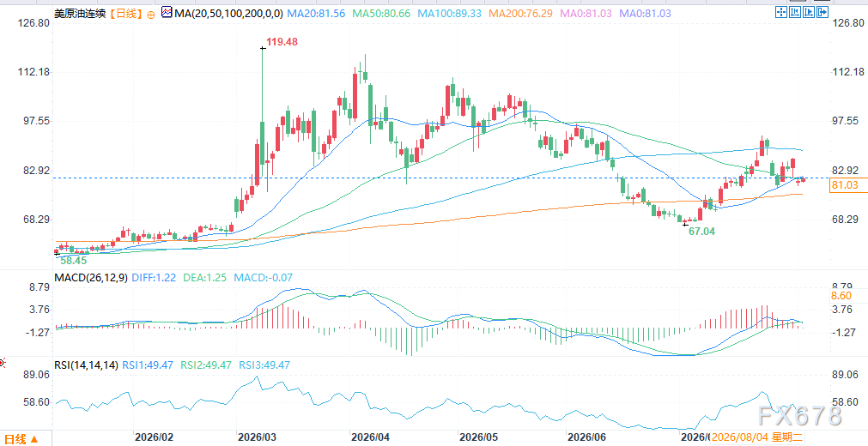Select the MA200:76.29 legend entry
The height and width of the screenshot is (446, 868).
coord(521,12)
